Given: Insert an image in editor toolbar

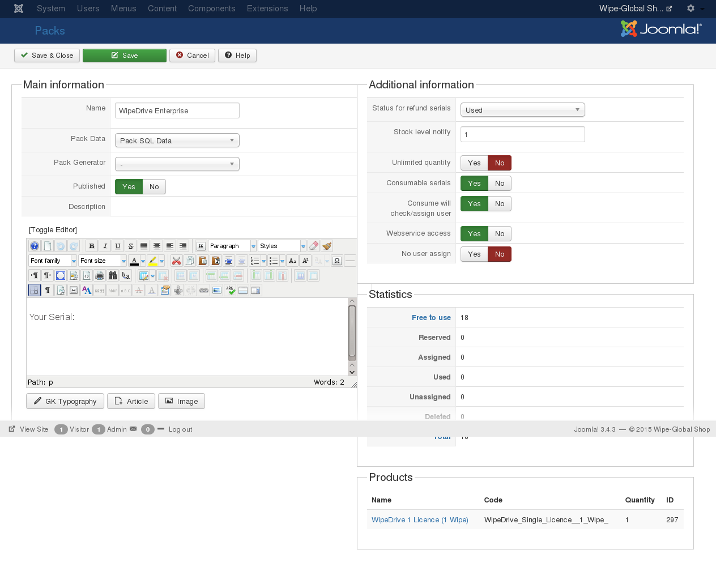Looking at the screenshot, I should [x=217, y=290].
